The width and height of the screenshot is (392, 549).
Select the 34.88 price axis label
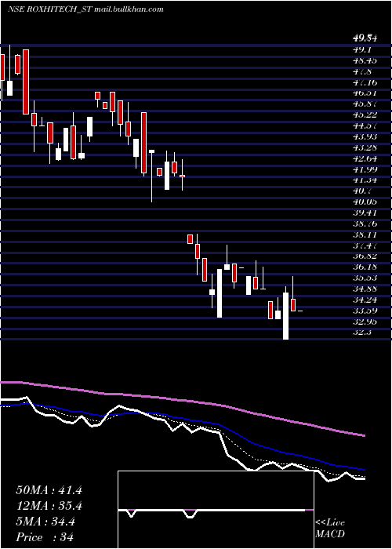365,289
